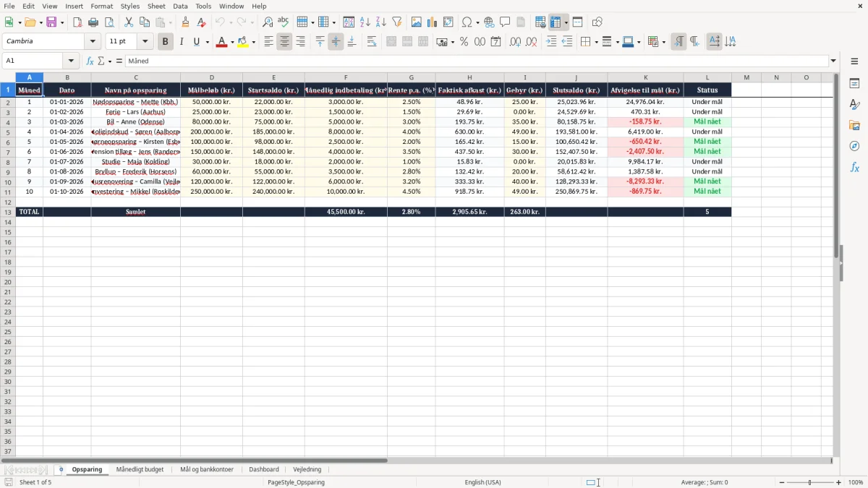
Task: Adjust the zoom slider in status bar
Action: (809, 482)
